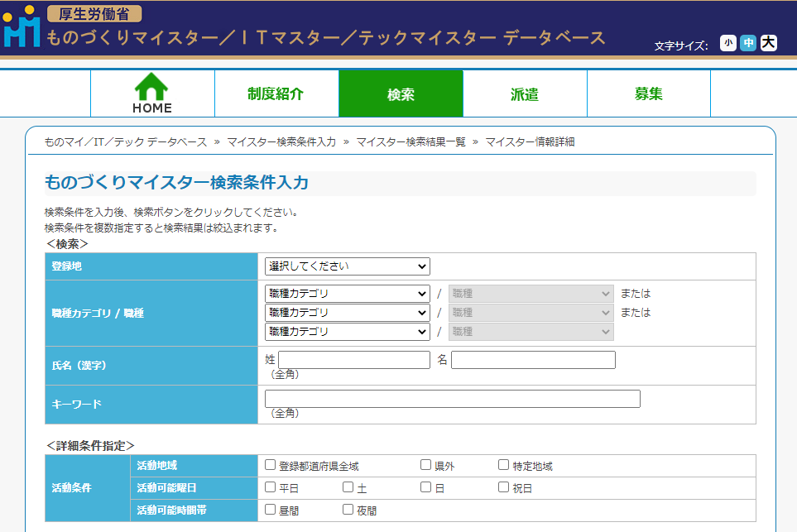Open the 検索 menu tab
The width and height of the screenshot is (797, 532).
(401, 94)
